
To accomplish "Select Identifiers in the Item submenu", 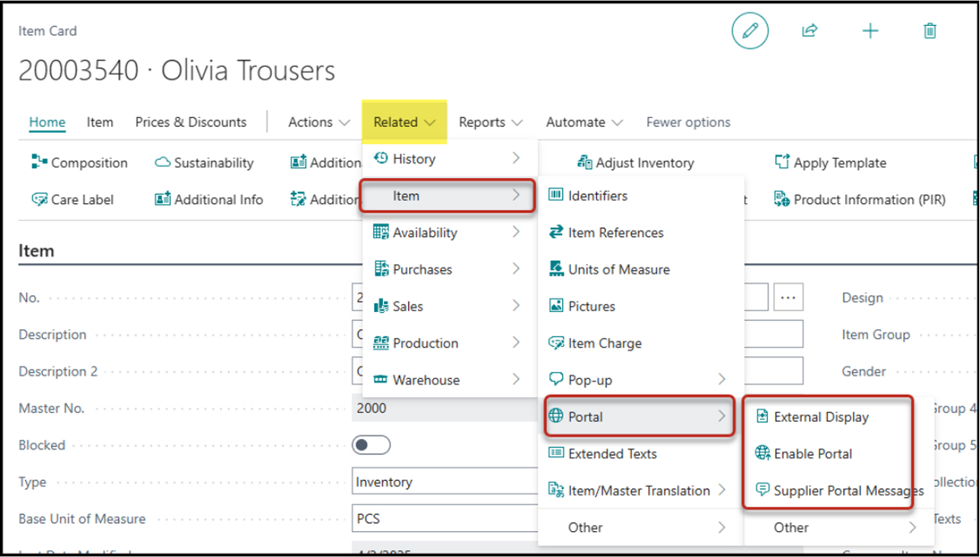I will coord(597,196).
